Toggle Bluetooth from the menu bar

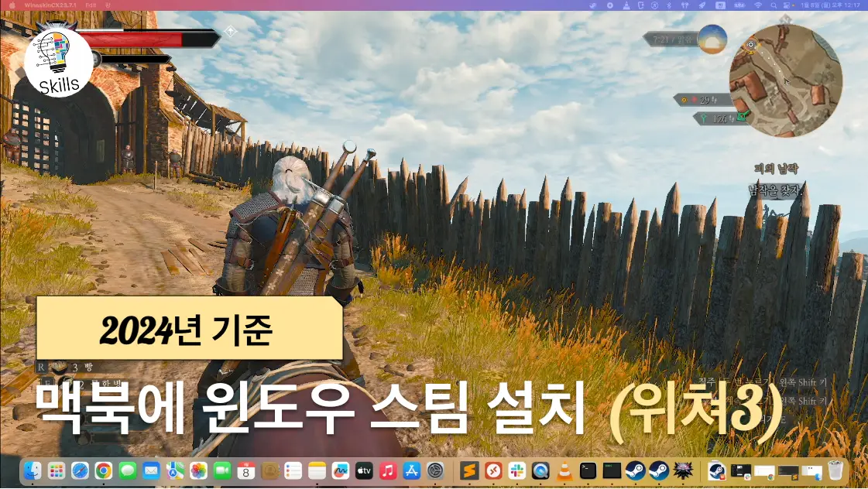click(668, 6)
